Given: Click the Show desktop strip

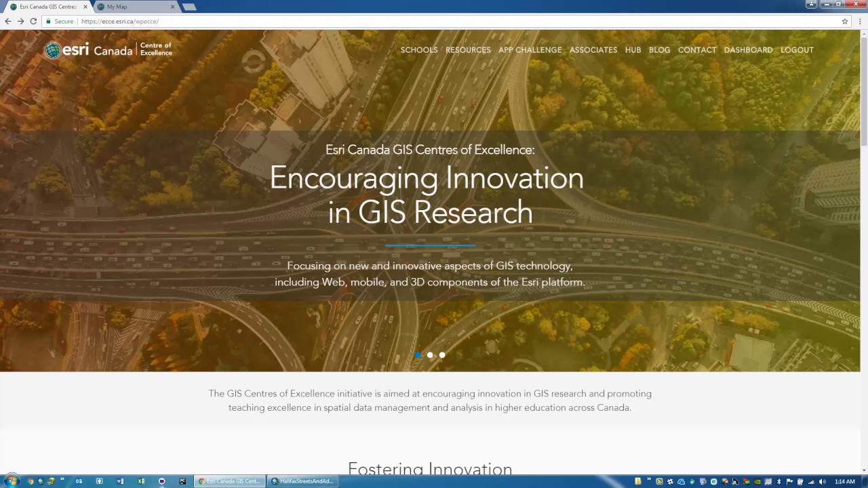Looking at the screenshot, I should click(865, 482).
